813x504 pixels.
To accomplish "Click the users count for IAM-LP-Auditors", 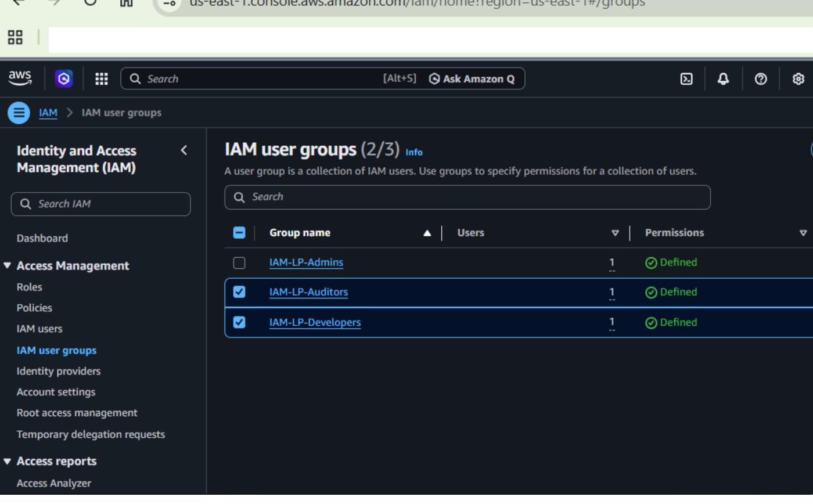I will (612, 293).
